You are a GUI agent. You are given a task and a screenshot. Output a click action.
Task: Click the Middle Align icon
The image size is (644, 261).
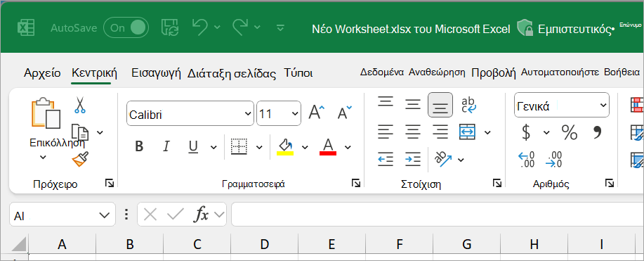tap(413, 105)
